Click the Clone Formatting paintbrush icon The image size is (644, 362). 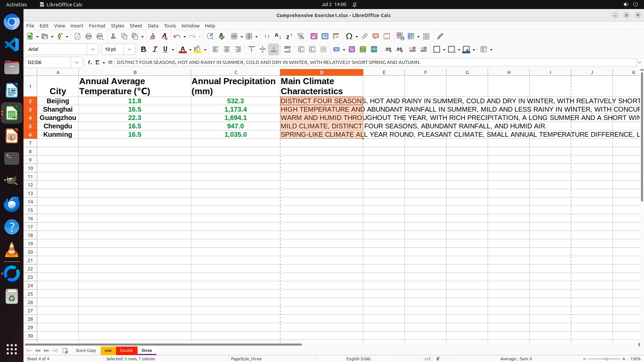click(x=153, y=36)
